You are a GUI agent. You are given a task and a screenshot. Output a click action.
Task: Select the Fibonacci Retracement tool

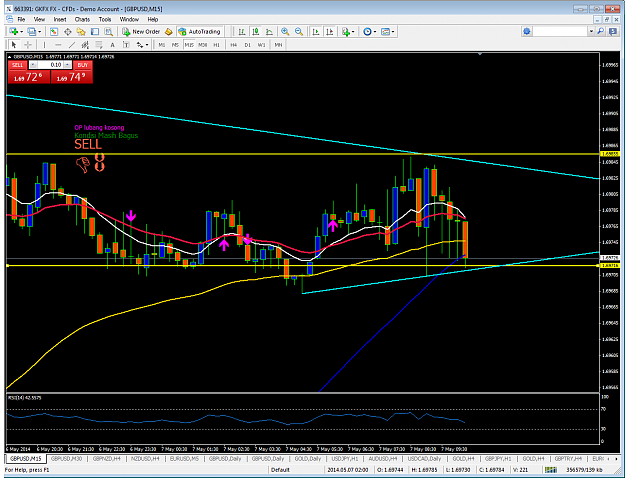pyautogui.click(x=98, y=45)
